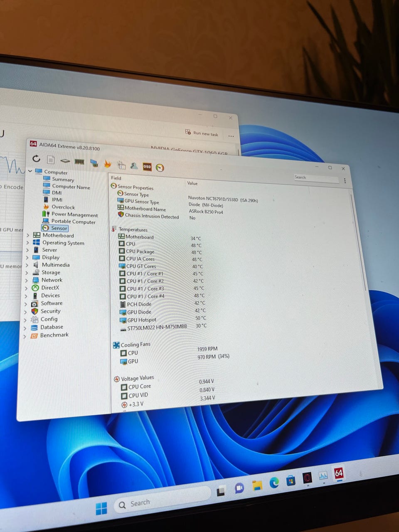Image resolution: width=399 pixels, height=532 pixels.
Task: Click the AIDA64 Search input field
Action: (x=316, y=178)
